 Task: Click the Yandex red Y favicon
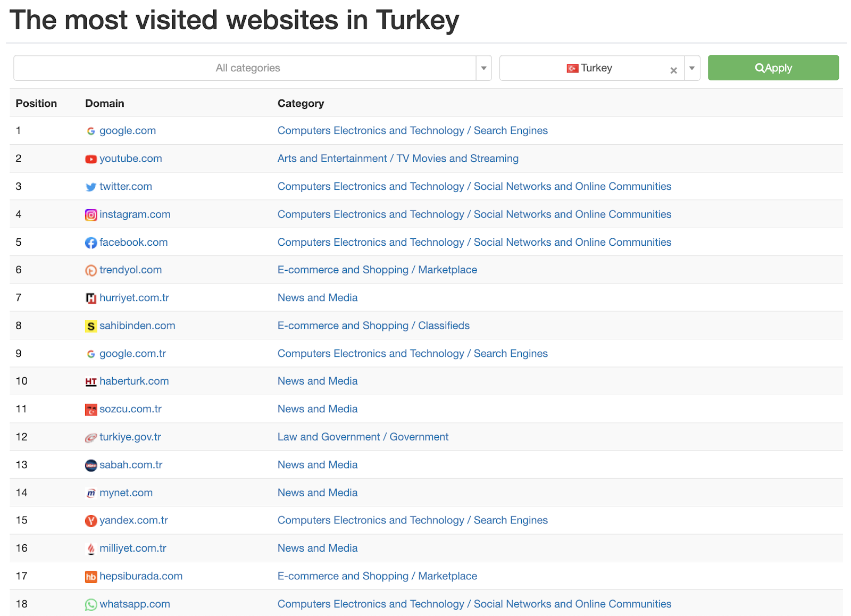point(91,521)
